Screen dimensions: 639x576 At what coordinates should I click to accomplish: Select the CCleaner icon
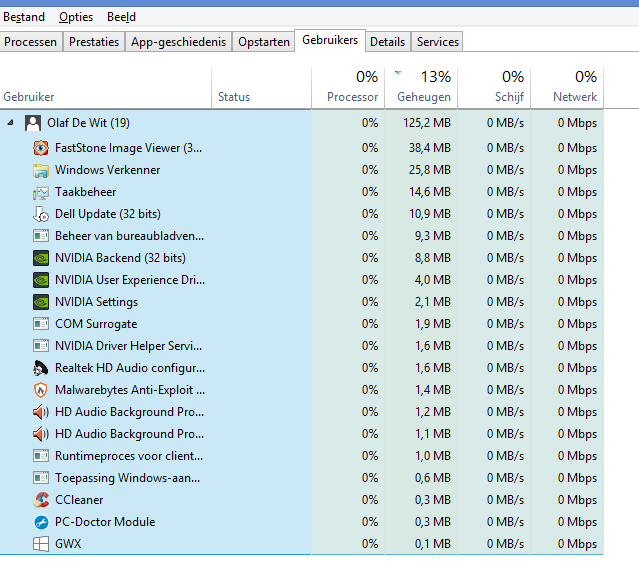point(41,500)
